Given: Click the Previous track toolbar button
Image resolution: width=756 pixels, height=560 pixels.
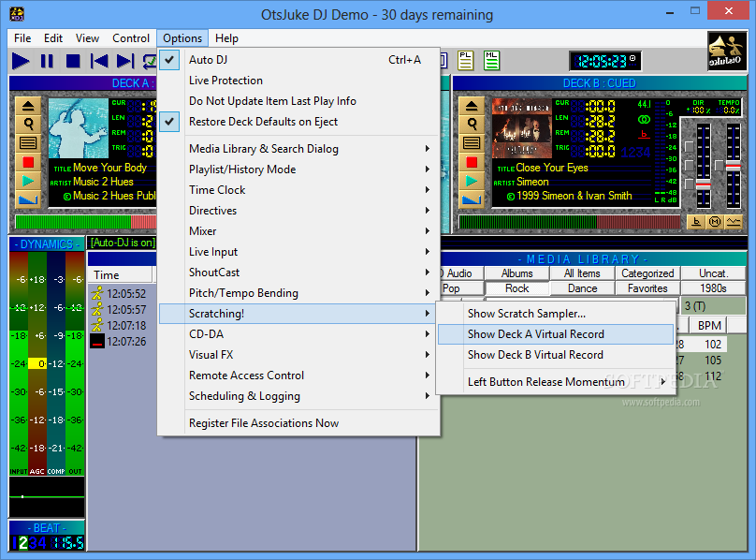Looking at the screenshot, I should pyautogui.click(x=99, y=61).
